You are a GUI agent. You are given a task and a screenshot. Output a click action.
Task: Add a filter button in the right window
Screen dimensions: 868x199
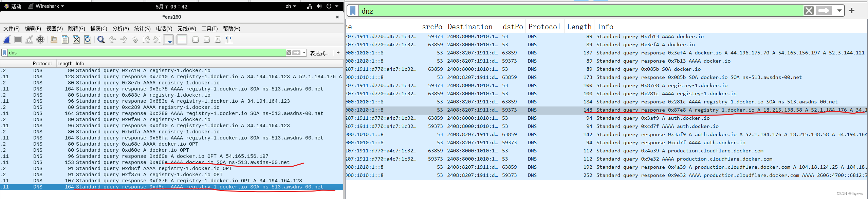point(852,11)
